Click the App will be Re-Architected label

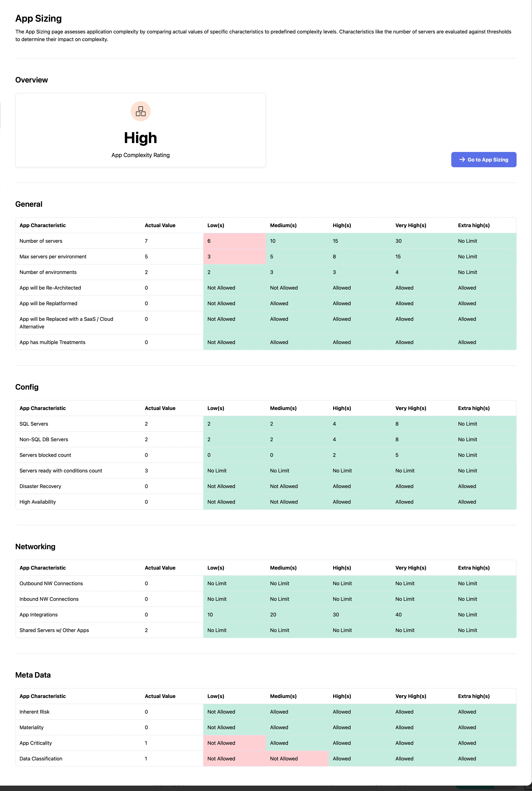pos(50,288)
